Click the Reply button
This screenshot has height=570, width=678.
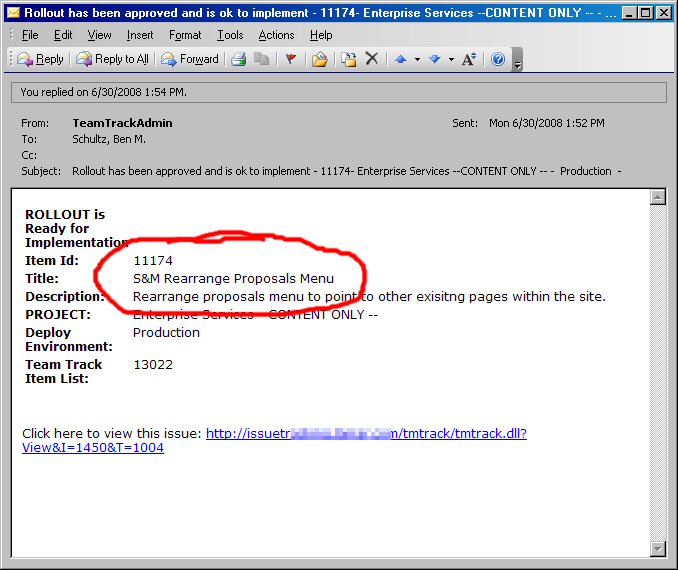(x=41, y=60)
